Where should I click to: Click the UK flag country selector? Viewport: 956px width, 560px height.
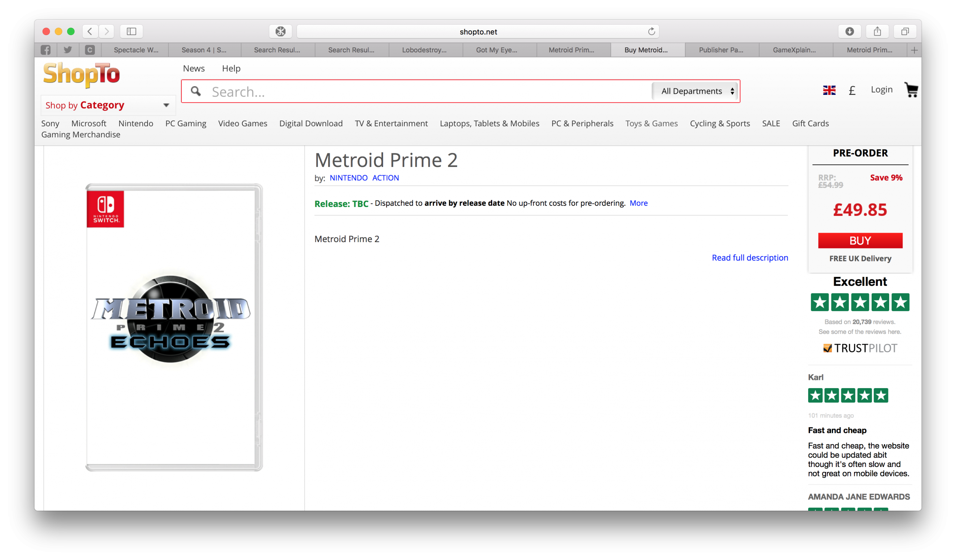point(829,90)
